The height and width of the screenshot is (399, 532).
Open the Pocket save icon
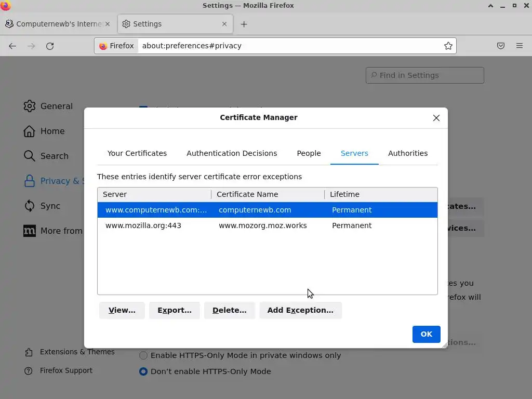tap(501, 46)
